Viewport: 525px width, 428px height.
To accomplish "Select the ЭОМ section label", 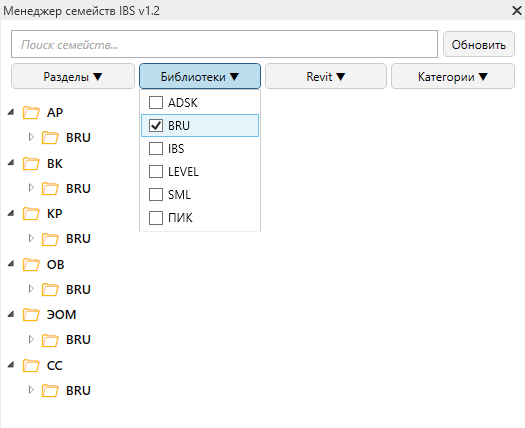I will coord(62,315).
